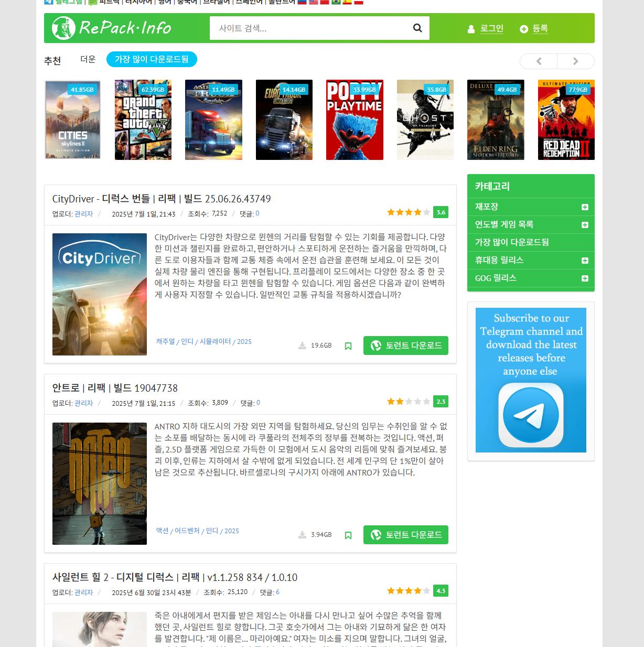Click the 카테고리 sidebar heading

coord(492,186)
